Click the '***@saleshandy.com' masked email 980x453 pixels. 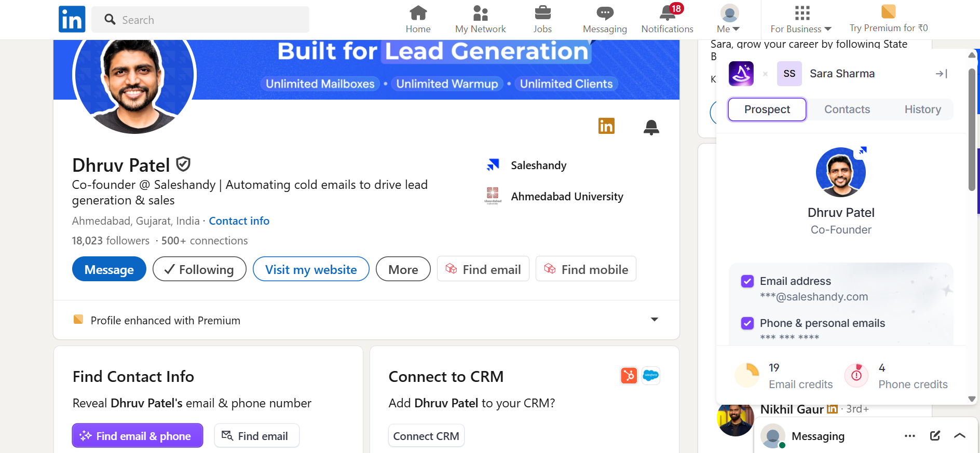[x=813, y=296]
